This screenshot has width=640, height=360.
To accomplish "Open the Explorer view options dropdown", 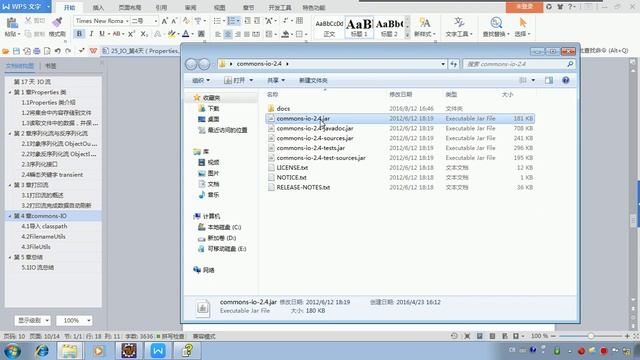I will (533, 80).
